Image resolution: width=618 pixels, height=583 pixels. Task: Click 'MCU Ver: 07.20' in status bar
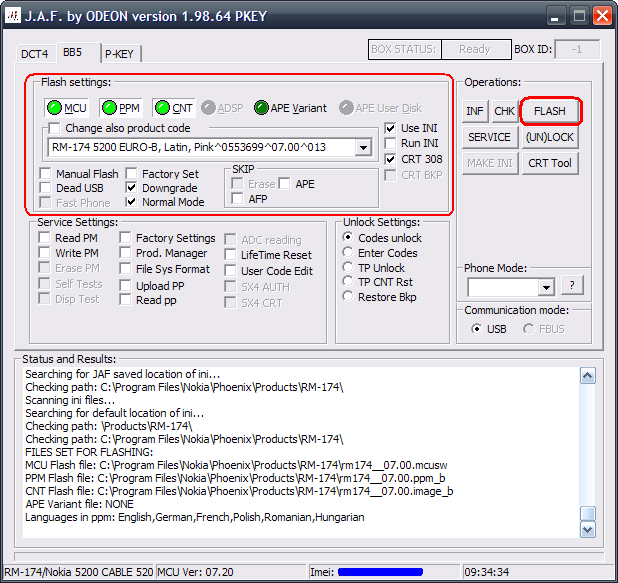(195, 572)
